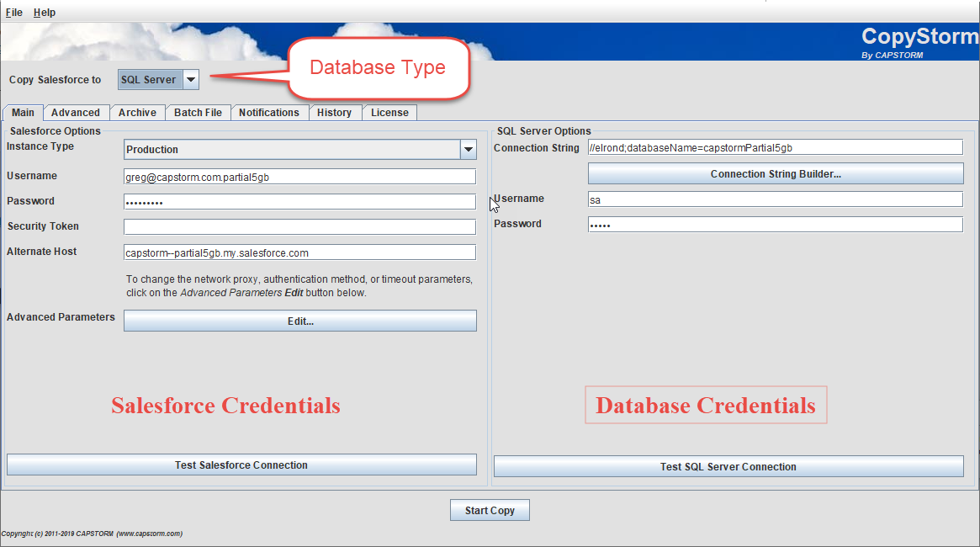This screenshot has width=980, height=547.
Task: Open the License tab
Action: [x=390, y=113]
